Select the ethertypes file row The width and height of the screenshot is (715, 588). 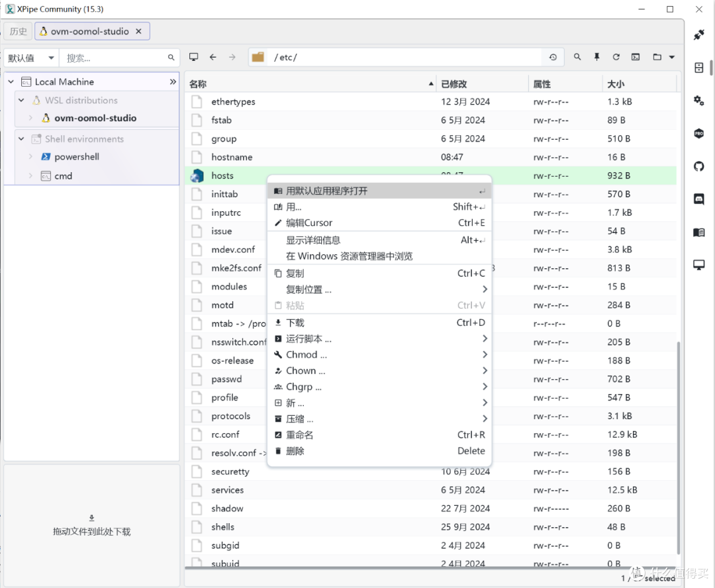(430, 102)
